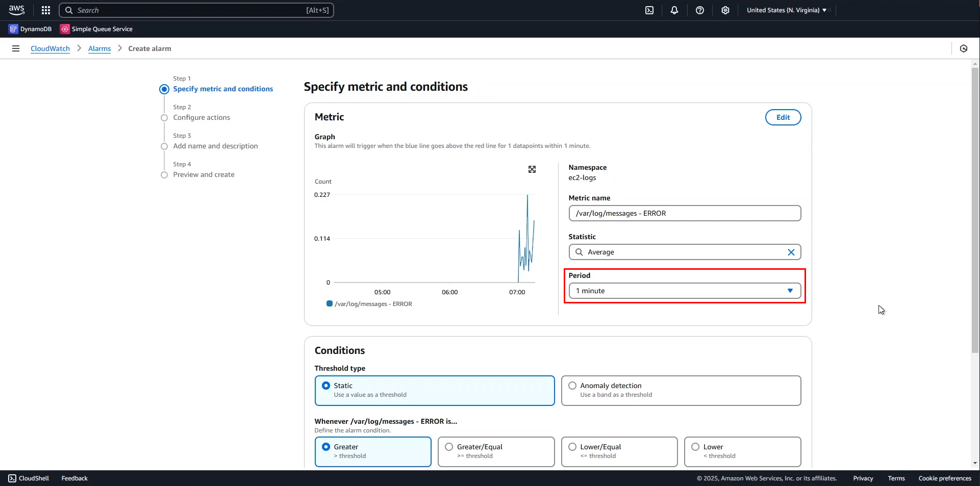
Task: Choose the Greater condition
Action: pyautogui.click(x=373, y=452)
